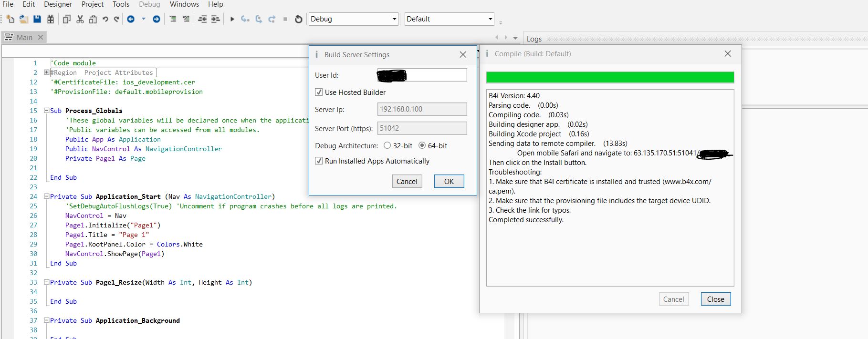
Task: Open the Help menu
Action: point(216,4)
